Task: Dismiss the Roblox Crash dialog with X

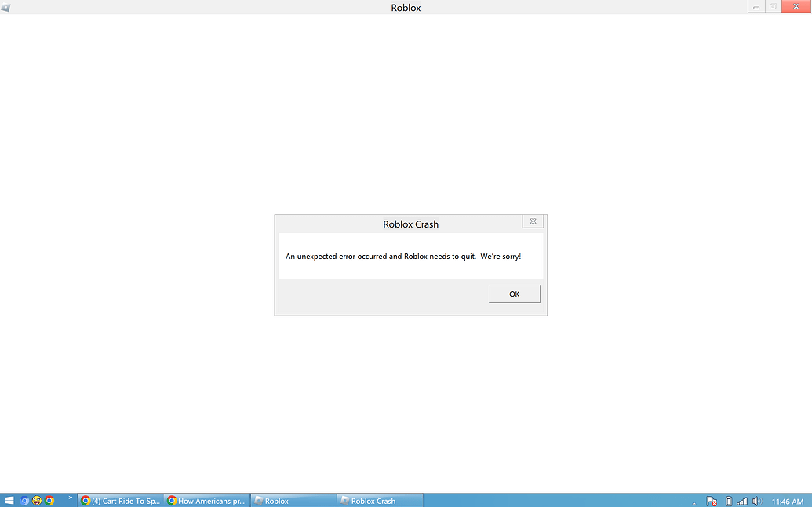Action: coord(533,221)
